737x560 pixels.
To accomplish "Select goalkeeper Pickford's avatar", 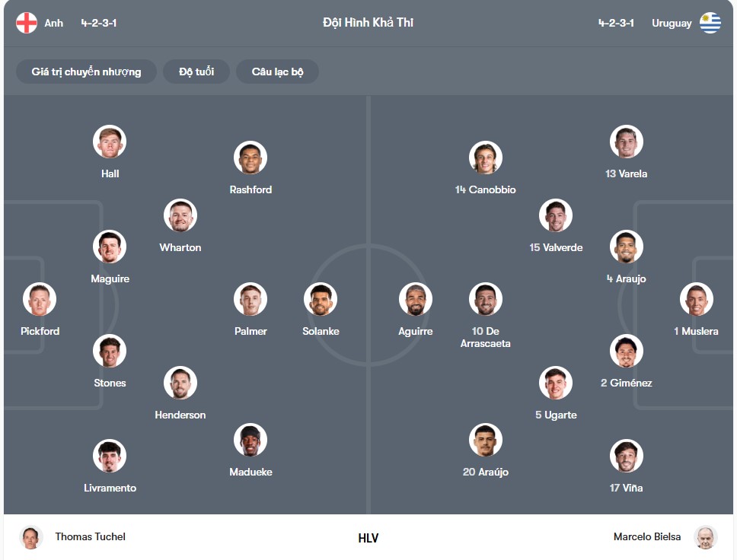I will 40,298.
